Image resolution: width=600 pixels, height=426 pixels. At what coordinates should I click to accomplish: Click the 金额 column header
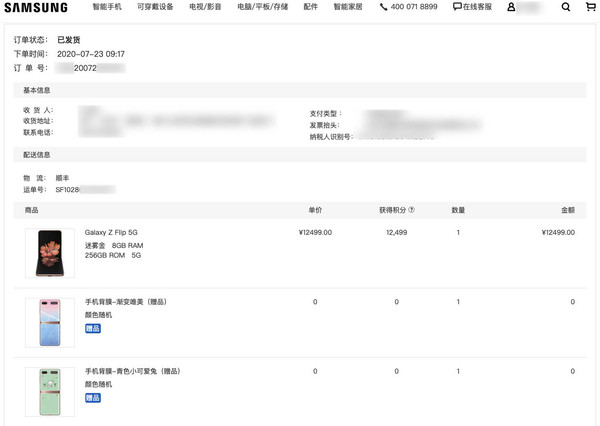568,210
